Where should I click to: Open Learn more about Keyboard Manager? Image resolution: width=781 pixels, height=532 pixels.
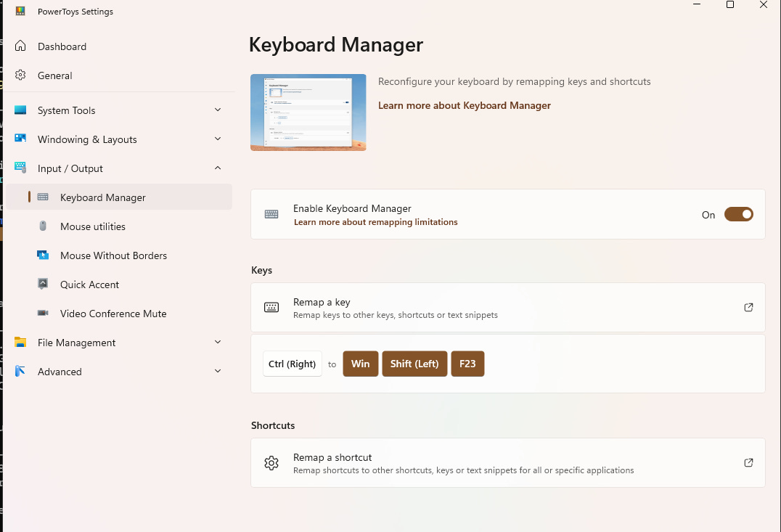point(465,105)
